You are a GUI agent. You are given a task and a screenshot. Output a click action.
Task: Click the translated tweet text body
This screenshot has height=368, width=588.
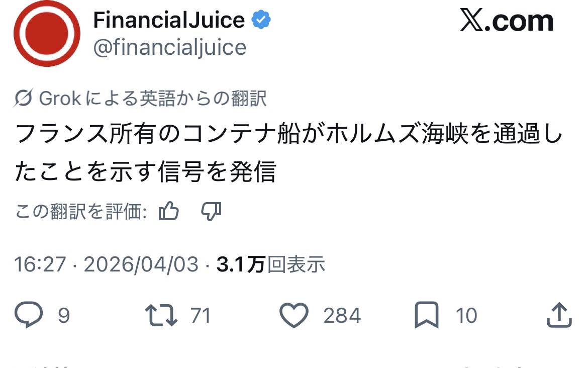(288, 153)
